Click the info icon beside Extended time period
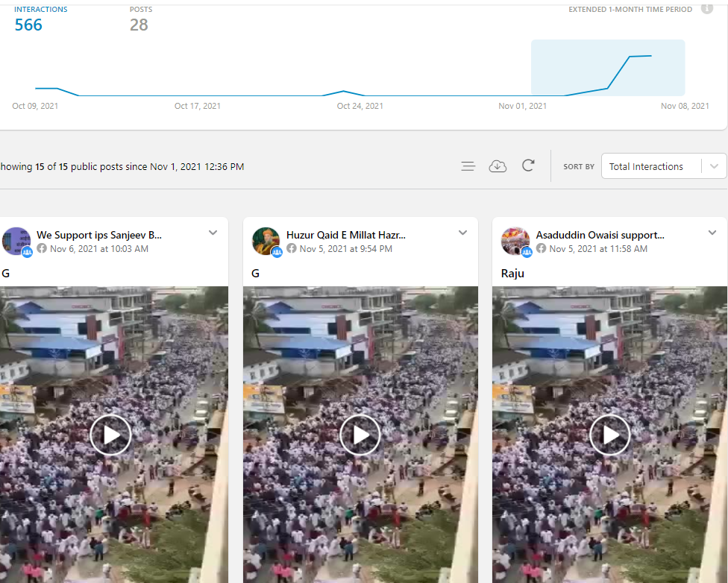 click(x=706, y=9)
